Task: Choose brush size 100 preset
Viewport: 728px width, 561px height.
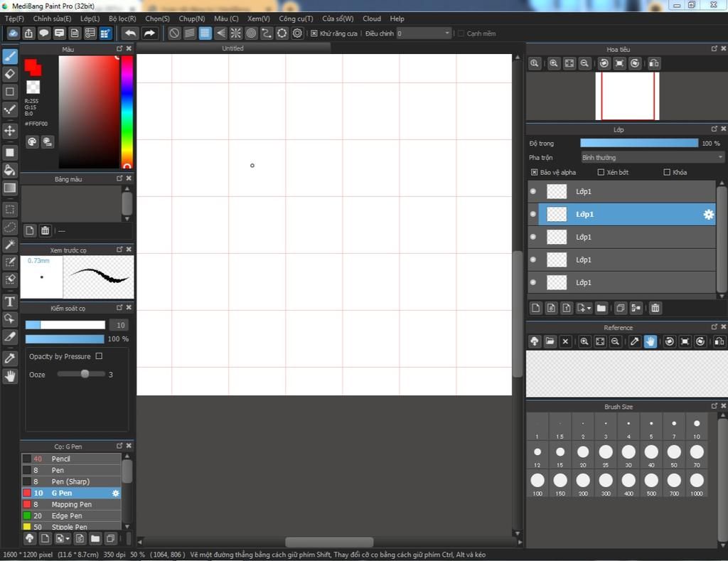Action: click(537, 484)
